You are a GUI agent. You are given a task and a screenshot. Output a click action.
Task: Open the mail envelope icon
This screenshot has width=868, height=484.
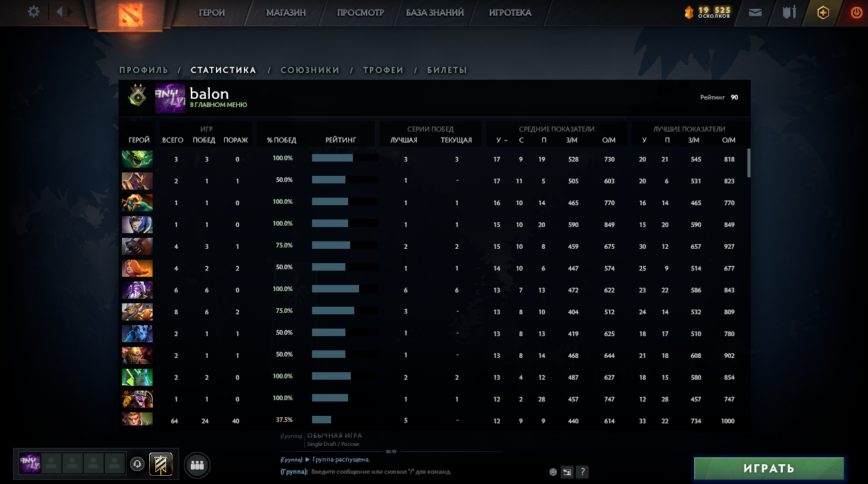pos(755,12)
